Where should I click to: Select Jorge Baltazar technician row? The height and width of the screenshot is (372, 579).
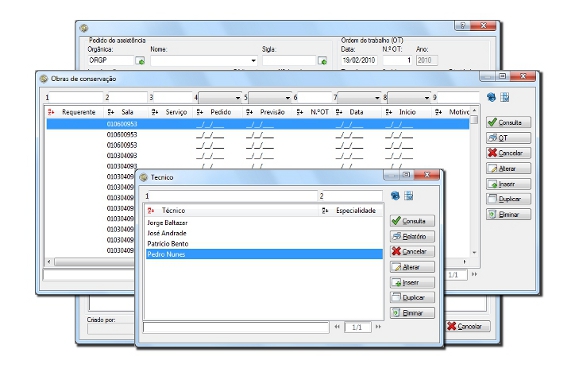coord(264,223)
